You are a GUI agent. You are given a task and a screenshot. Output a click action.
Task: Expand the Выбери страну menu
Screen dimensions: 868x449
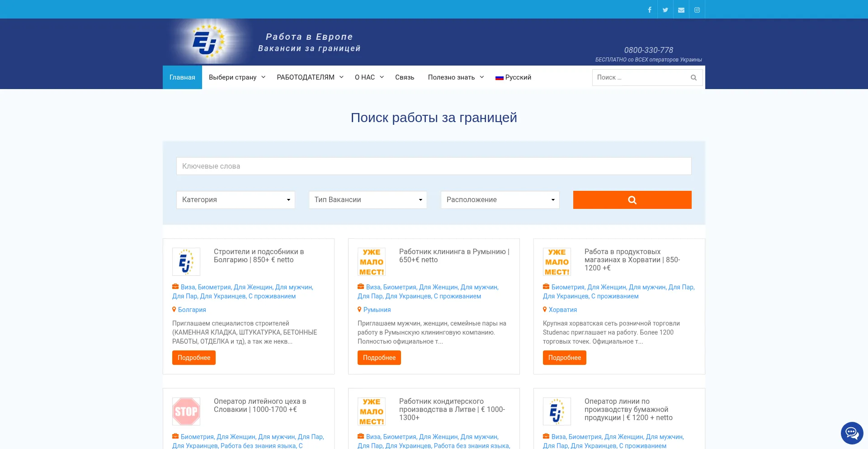tap(237, 77)
